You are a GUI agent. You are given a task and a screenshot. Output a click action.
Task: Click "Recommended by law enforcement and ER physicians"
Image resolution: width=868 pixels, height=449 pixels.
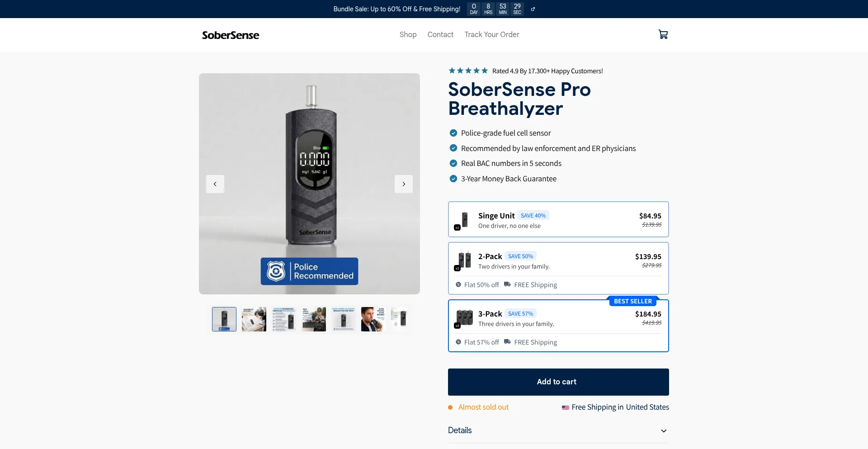(x=548, y=148)
